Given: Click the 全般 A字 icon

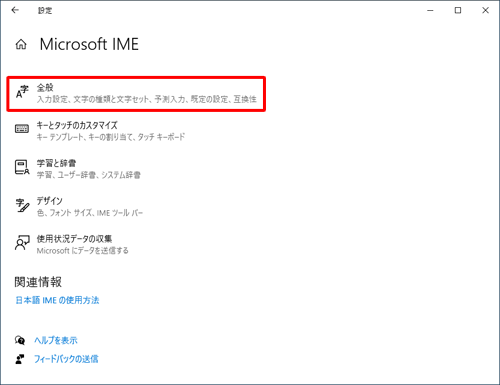Looking at the screenshot, I should [22, 92].
